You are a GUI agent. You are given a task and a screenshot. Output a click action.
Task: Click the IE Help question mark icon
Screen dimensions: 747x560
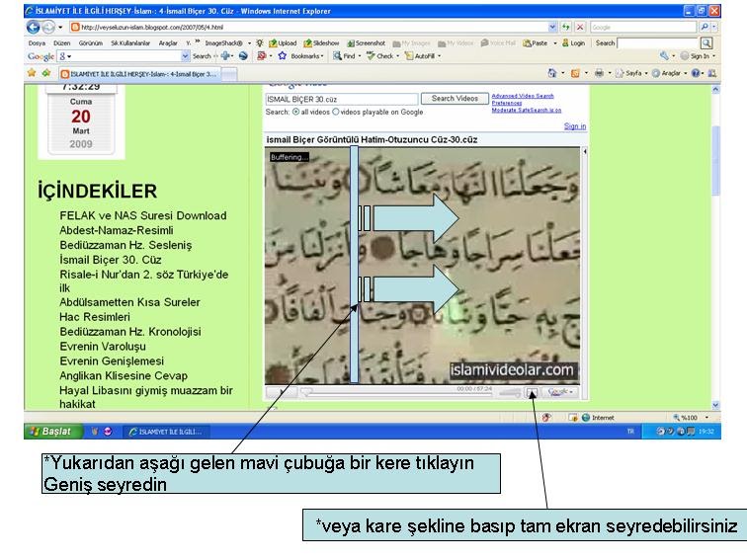[696, 73]
